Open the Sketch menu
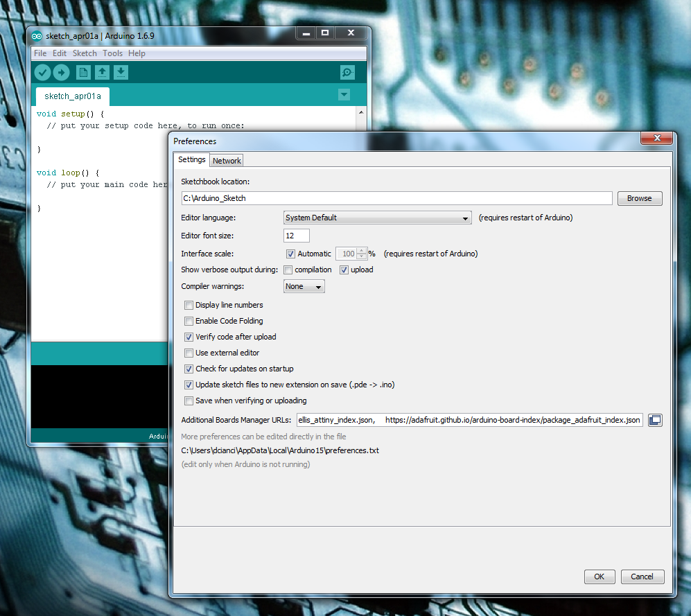Viewport: 691px width, 616px height. pyautogui.click(x=85, y=53)
